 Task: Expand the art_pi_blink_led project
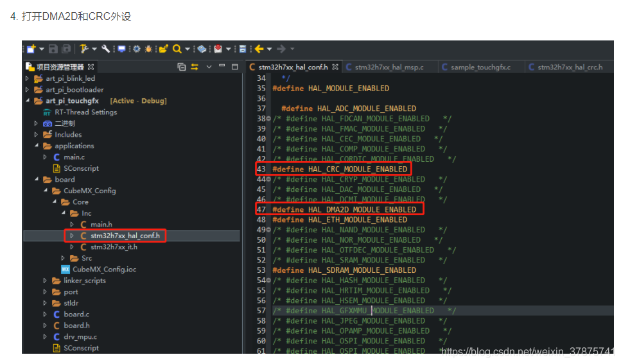pyautogui.click(x=28, y=78)
